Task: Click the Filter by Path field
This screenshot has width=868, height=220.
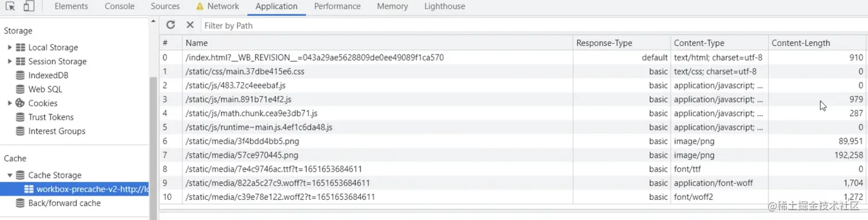Action: pyautogui.click(x=533, y=25)
